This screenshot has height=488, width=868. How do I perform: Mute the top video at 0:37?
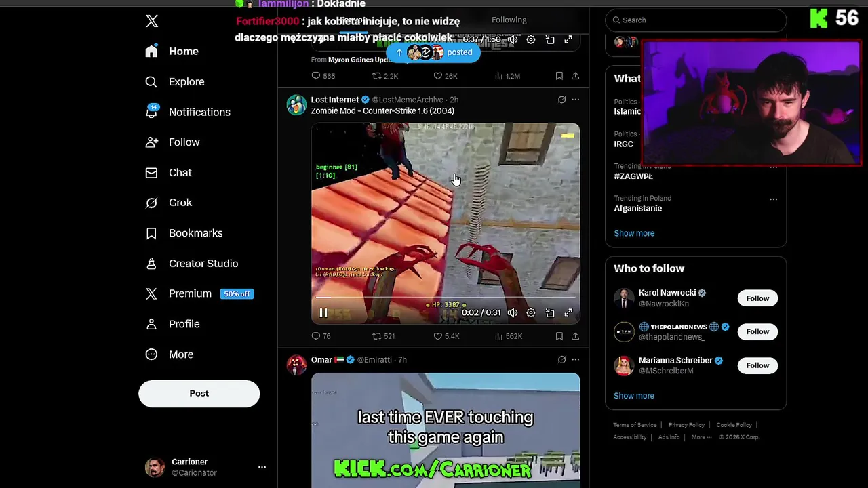pyautogui.click(x=513, y=39)
